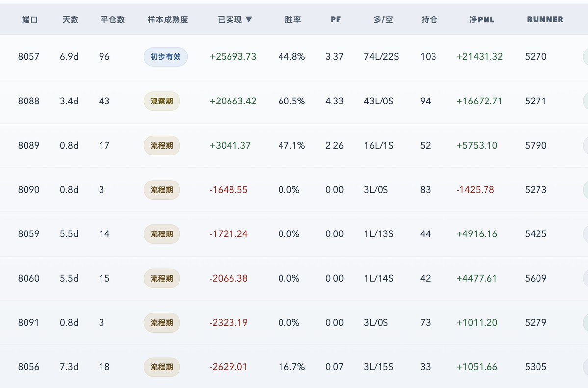Click net PNL +1051.66
The image size is (588, 388).
click(477, 366)
